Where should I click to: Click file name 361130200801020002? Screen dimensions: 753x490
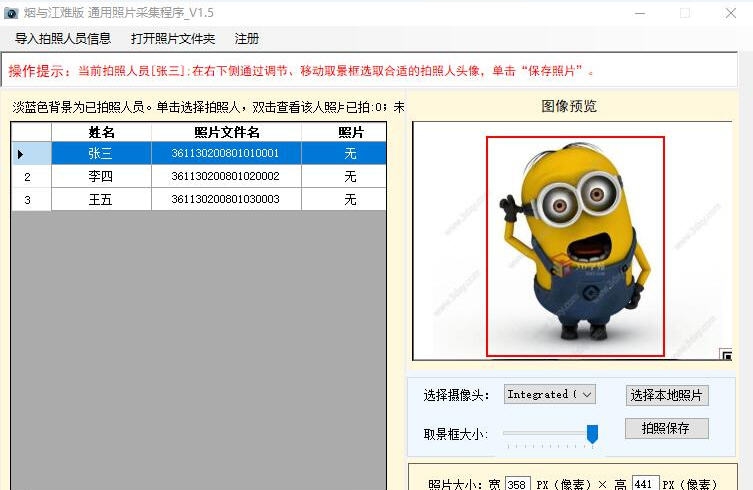pyautogui.click(x=226, y=176)
